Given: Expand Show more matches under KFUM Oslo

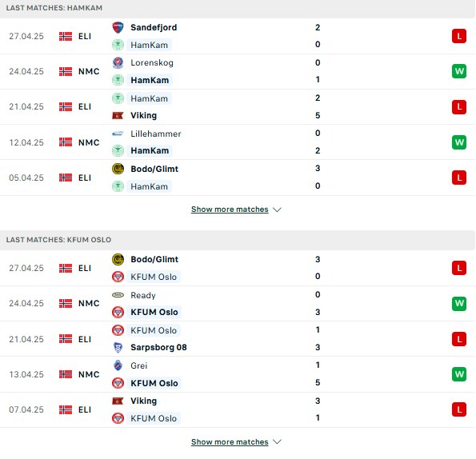Looking at the screenshot, I should point(230,442).
